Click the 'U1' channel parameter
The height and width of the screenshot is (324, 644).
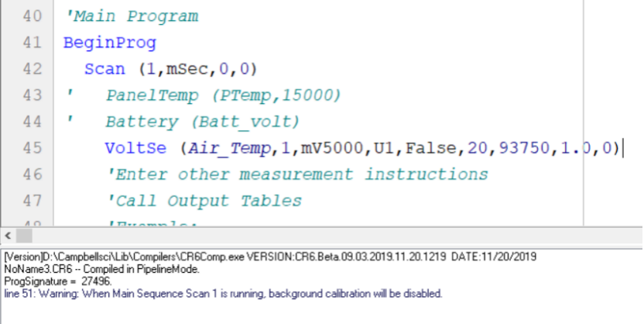pyautogui.click(x=384, y=147)
